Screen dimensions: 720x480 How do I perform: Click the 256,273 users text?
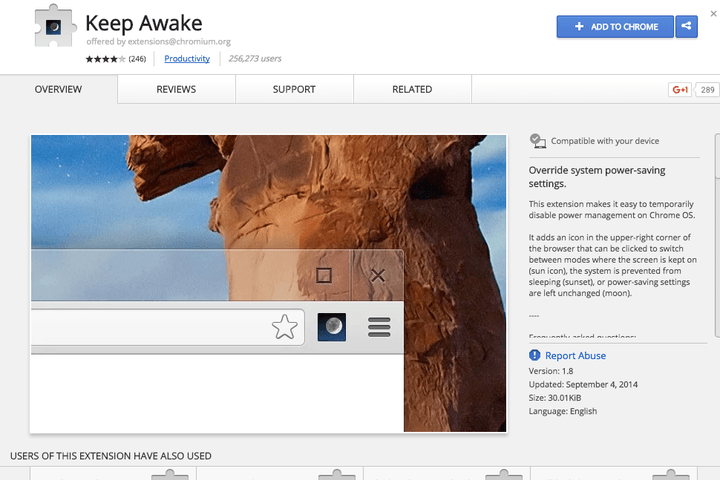click(x=255, y=58)
